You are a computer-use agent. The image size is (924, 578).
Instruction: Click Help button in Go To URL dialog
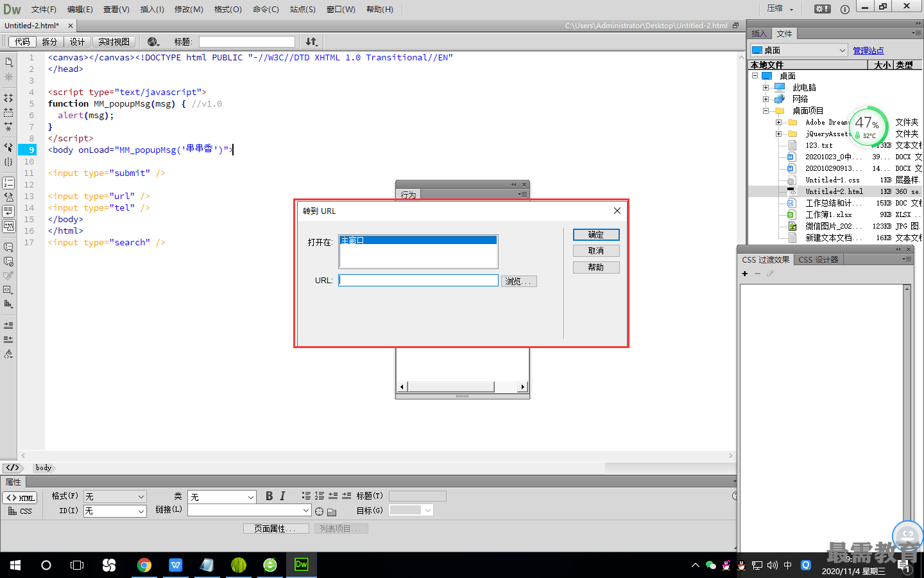click(x=596, y=267)
